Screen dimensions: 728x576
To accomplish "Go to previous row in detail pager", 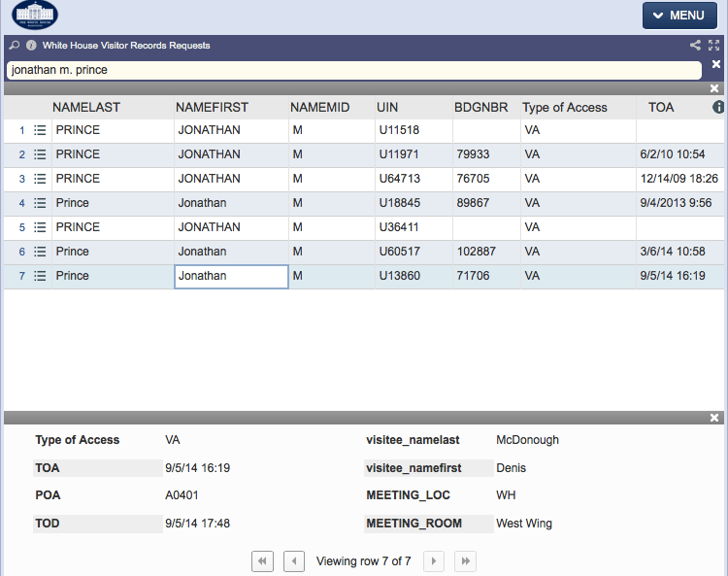I will [x=294, y=560].
